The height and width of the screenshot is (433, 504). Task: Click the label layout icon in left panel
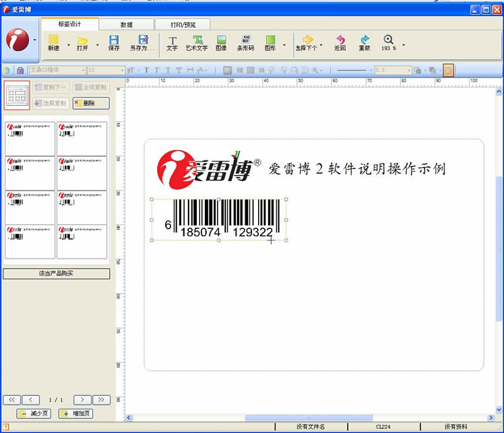17,96
